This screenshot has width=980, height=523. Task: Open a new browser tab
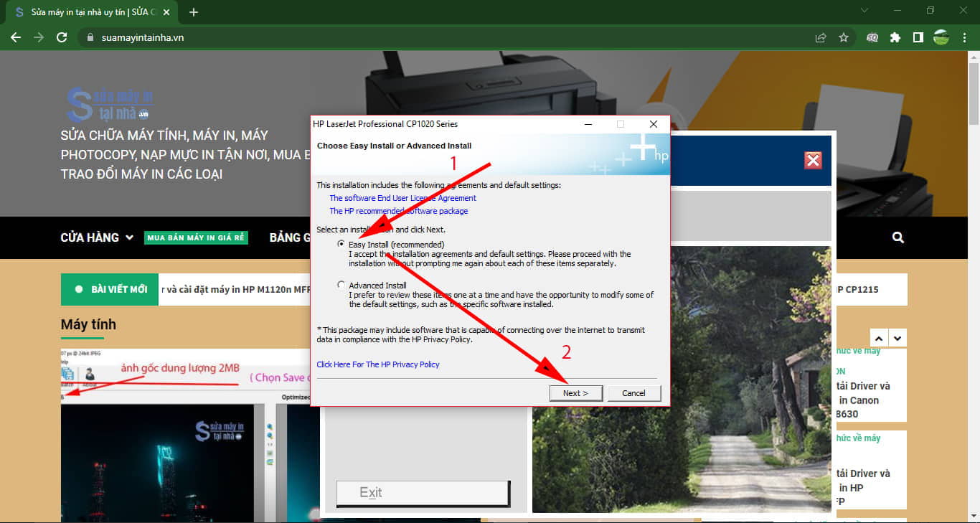193,12
